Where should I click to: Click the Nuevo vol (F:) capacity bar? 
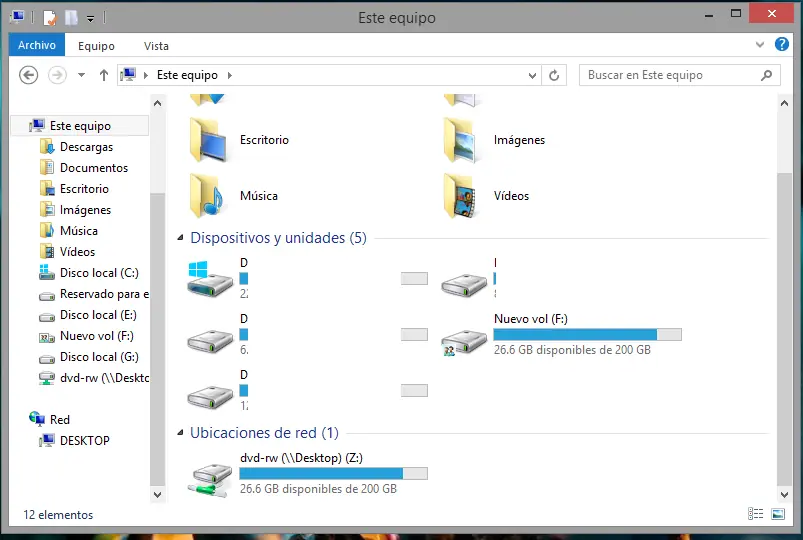(587, 335)
